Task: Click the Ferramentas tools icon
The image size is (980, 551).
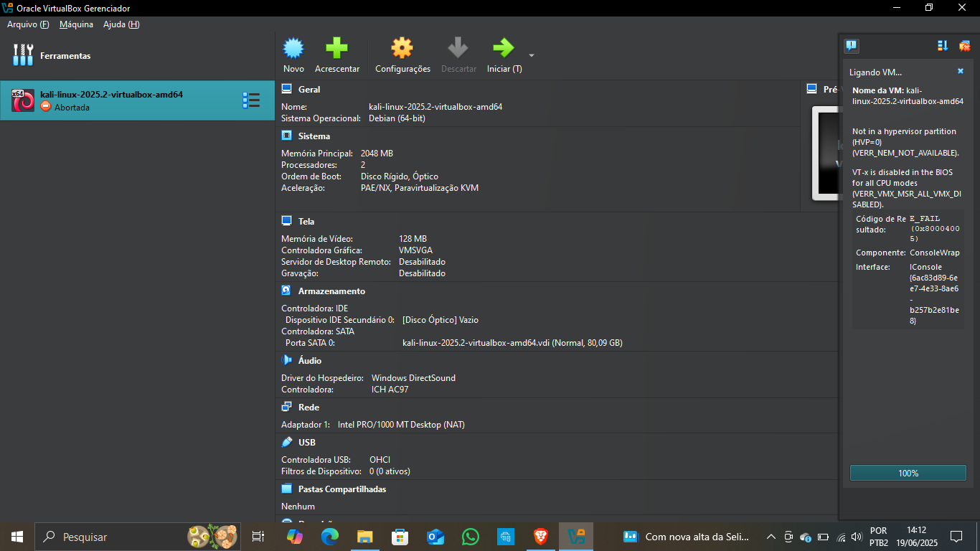Action: [x=24, y=55]
